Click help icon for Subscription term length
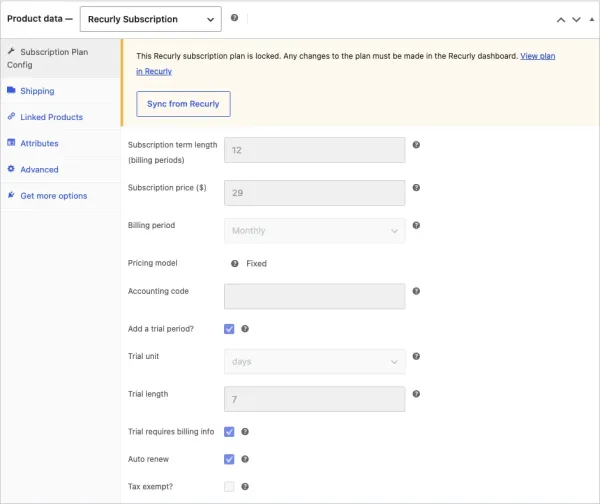 click(x=416, y=145)
